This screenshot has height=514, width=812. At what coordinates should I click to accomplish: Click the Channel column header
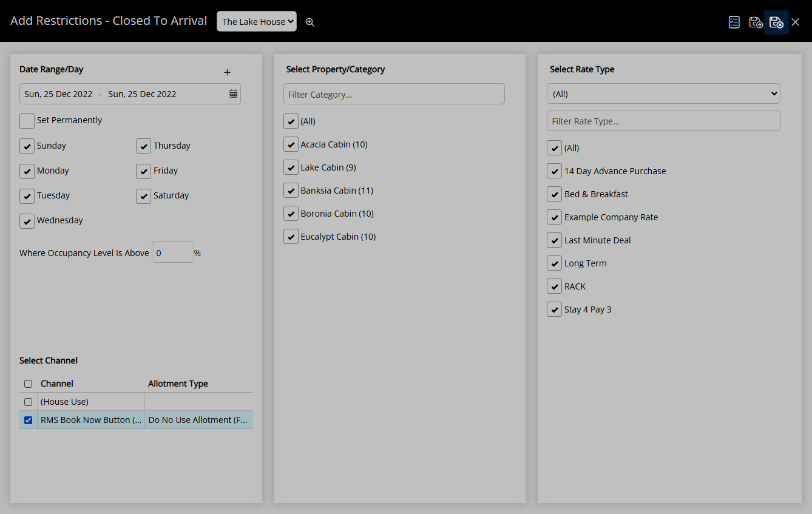pyautogui.click(x=57, y=384)
